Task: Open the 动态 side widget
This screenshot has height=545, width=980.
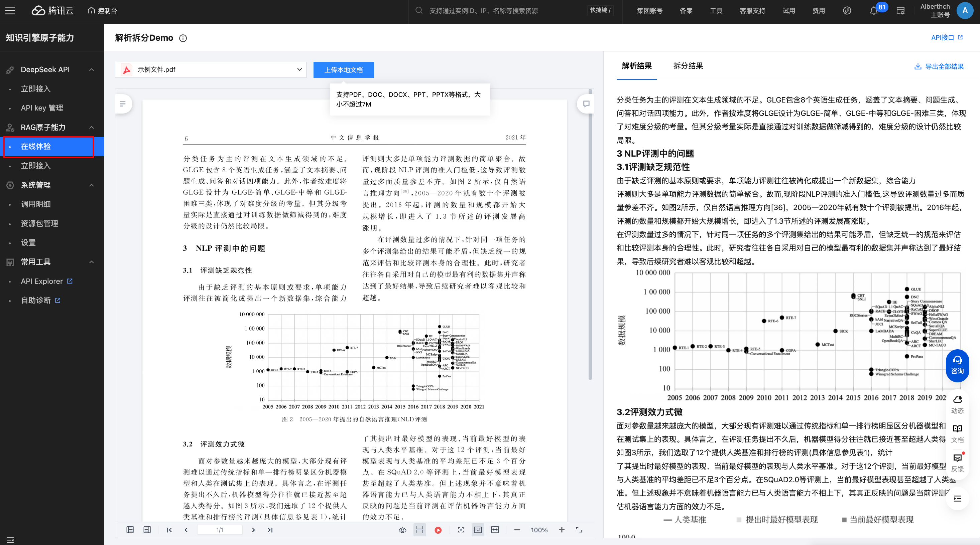Action: point(957,405)
